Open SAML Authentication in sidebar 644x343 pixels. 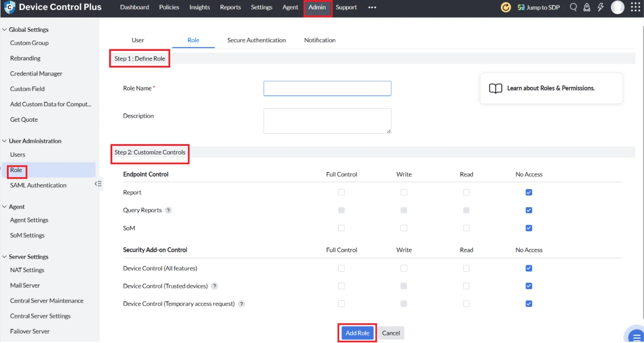coord(38,185)
